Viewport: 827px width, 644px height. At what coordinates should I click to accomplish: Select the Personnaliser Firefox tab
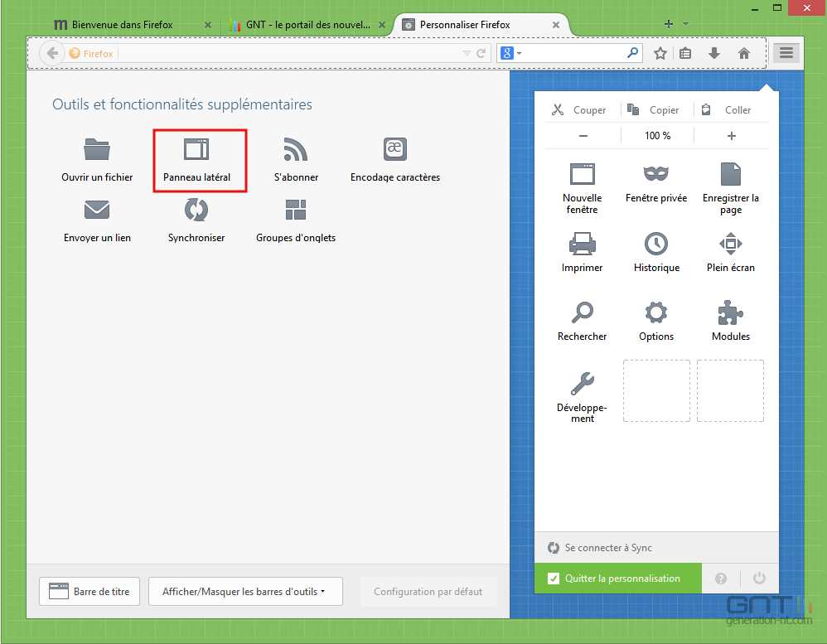(x=465, y=25)
